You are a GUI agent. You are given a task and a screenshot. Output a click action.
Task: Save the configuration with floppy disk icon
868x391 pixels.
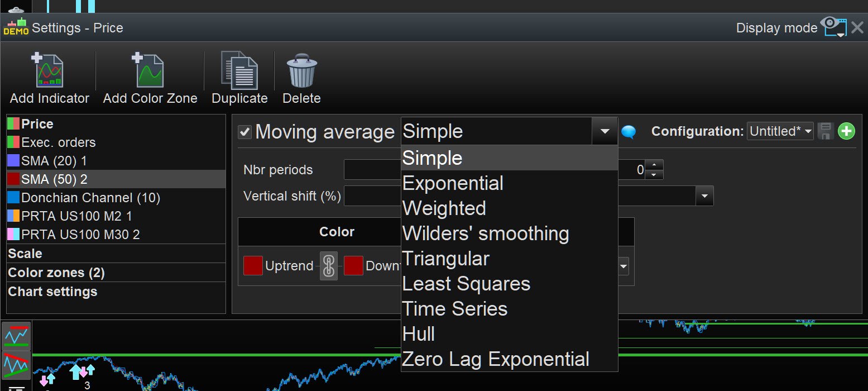[x=826, y=131]
